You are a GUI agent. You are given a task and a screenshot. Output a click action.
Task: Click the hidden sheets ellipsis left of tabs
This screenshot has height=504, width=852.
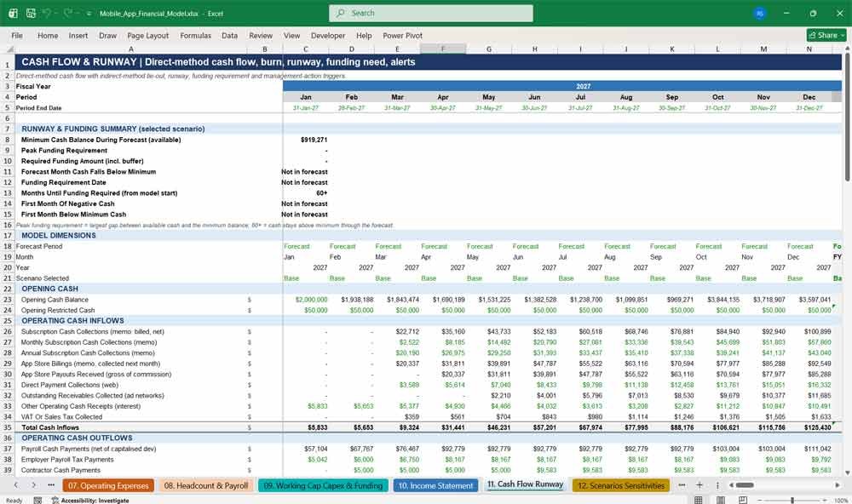click(51, 485)
